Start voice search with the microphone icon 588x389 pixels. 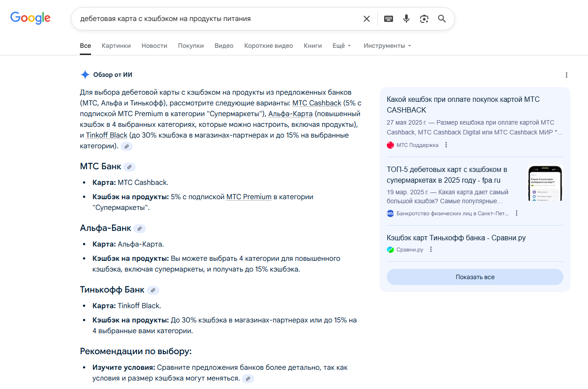pyautogui.click(x=406, y=19)
